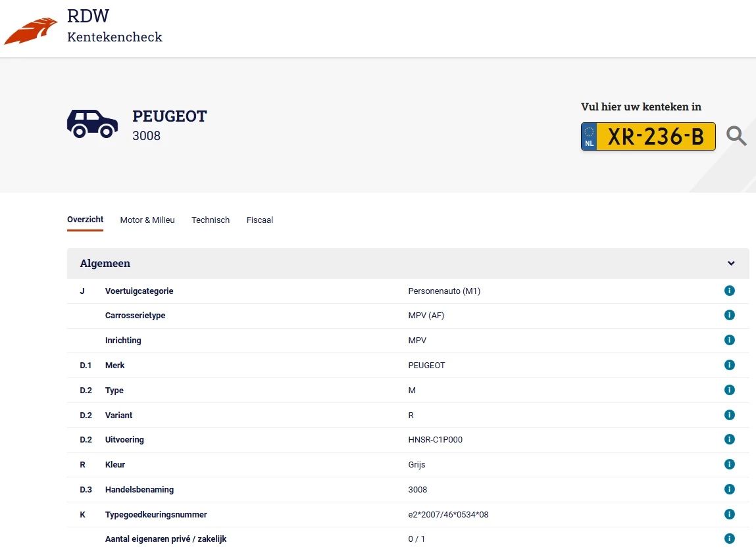Click the info icon next to Inrichting
Image resolution: width=756 pixels, height=551 pixels.
point(729,340)
